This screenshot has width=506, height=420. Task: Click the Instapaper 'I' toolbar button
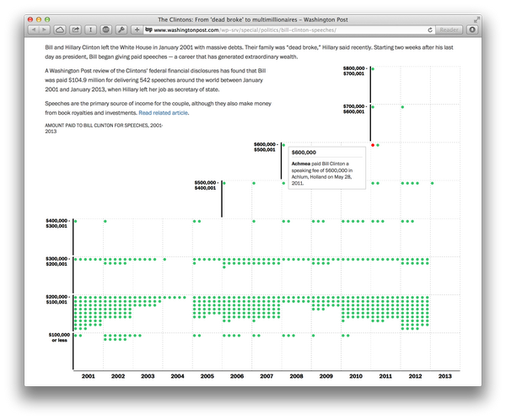pos(91,30)
